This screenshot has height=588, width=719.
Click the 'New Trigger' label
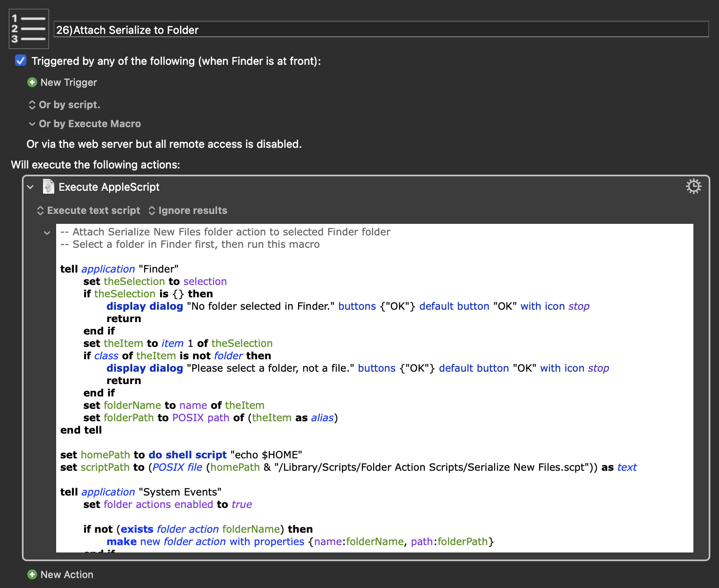tap(69, 83)
